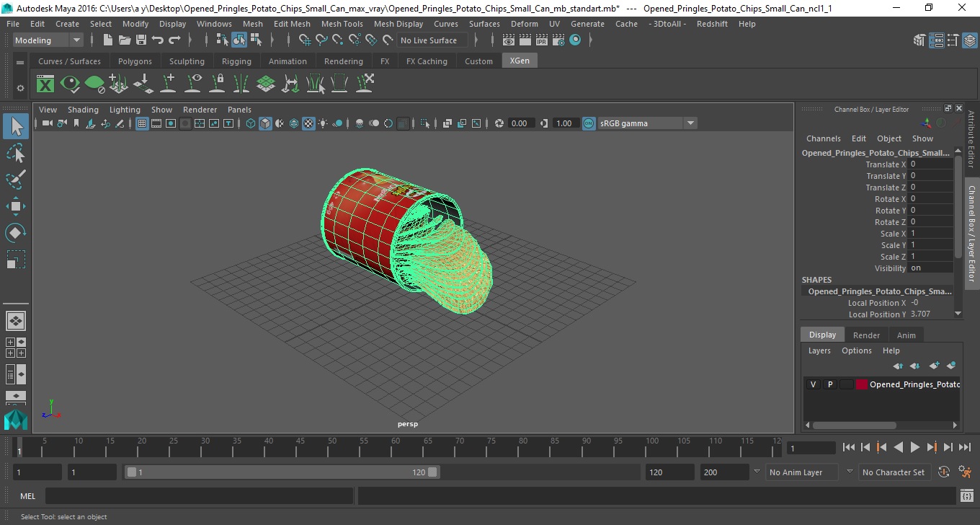The image size is (980, 525).
Task: Toggle the viewport grid display button
Action: 142,123
